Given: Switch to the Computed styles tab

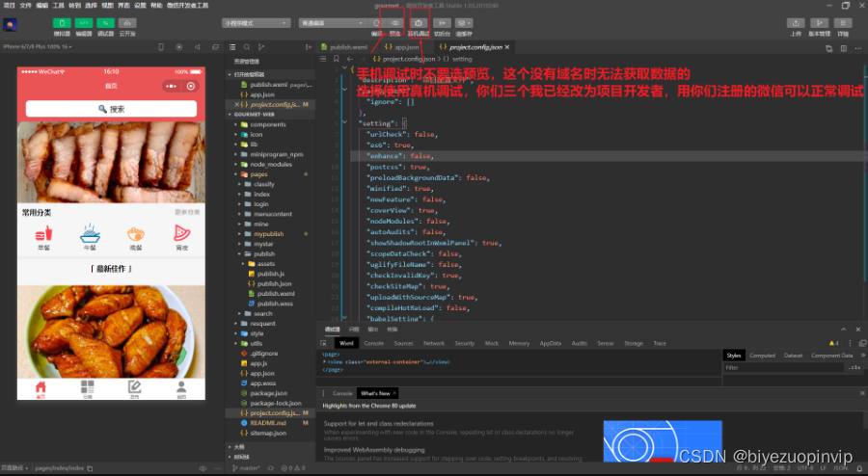Looking at the screenshot, I should click(762, 356).
